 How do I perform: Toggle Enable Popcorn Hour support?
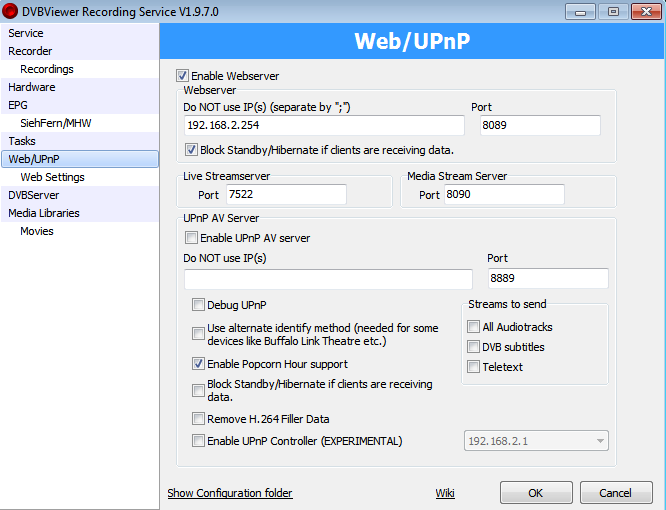click(198, 364)
